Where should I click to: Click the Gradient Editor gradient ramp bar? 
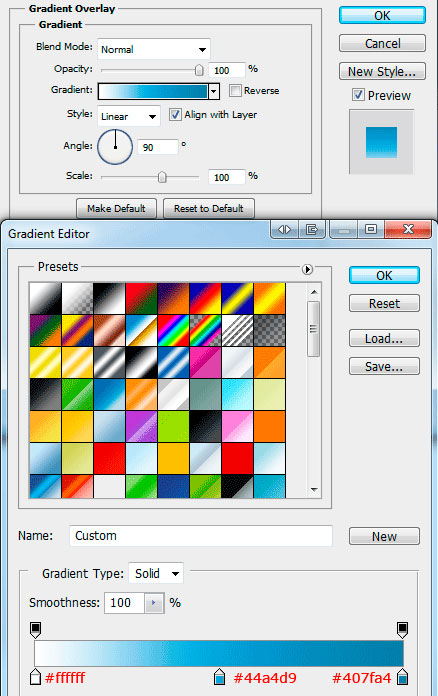pos(219,653)
